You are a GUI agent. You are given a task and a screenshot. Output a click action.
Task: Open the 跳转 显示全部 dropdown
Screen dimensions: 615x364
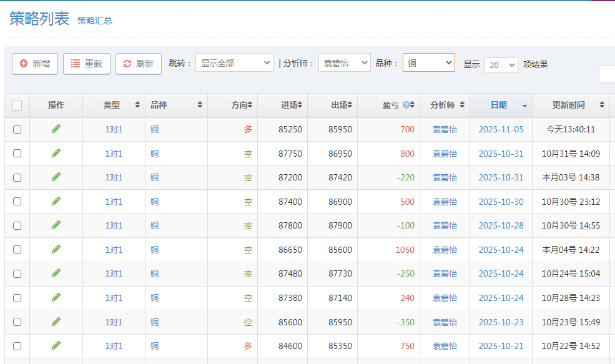[x=234, y=63]
